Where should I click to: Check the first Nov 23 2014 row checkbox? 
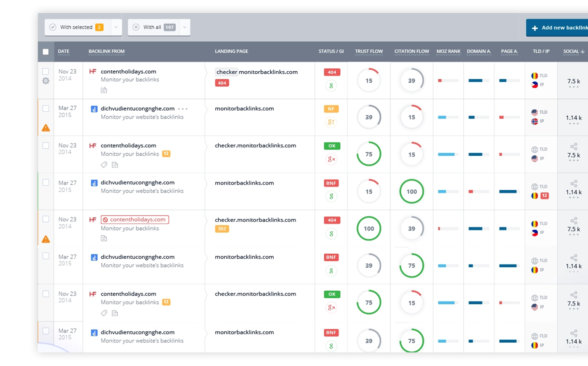pyautogui.click(x=46, y=72)
